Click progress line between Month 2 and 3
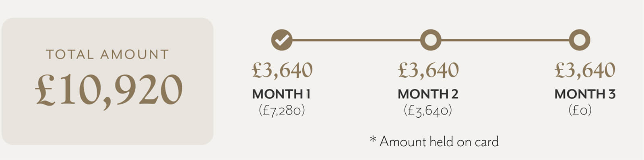644x160 pixels. 505,40
